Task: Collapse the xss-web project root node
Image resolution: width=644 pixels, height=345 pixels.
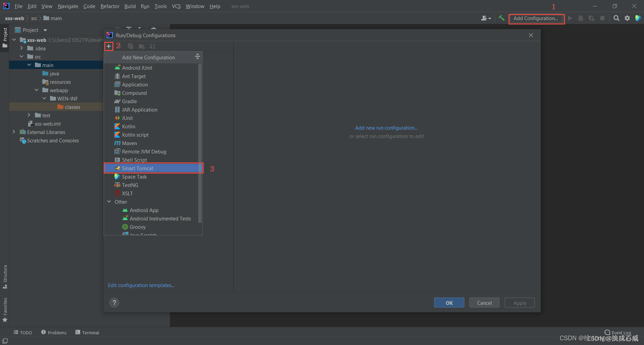Action: pyautogui.click(x=14, y=40)
